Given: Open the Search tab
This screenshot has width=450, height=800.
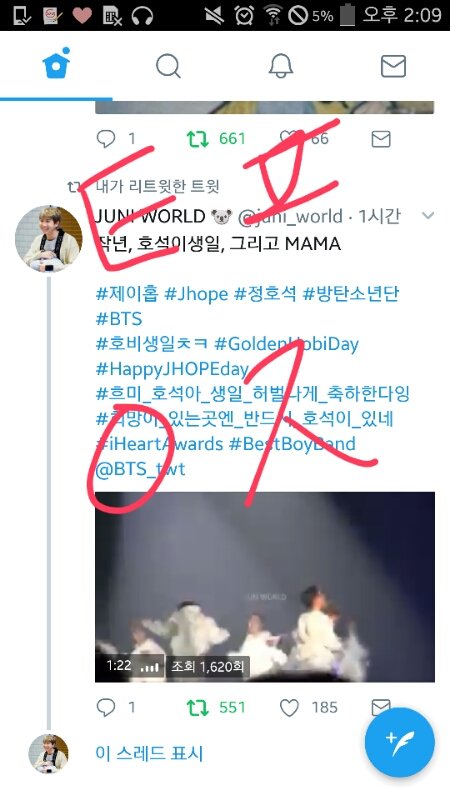Looking at the screenshot, I should tap(168, 66).
